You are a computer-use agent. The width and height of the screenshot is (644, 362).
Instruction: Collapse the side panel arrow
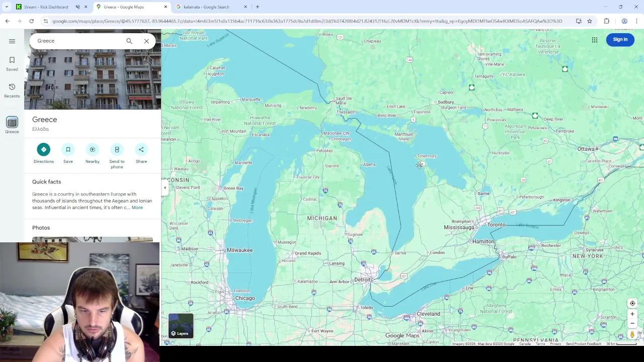click(x=165, y=188)
